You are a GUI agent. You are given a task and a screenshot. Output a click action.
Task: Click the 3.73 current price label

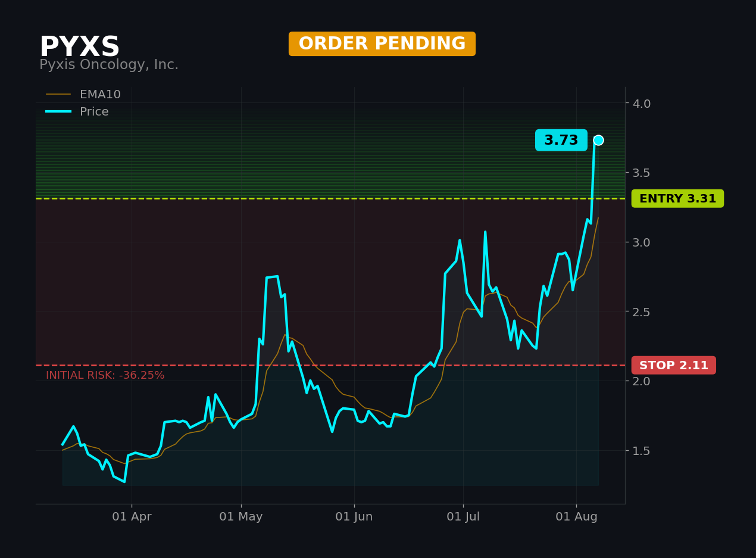(x=561, y=141)
